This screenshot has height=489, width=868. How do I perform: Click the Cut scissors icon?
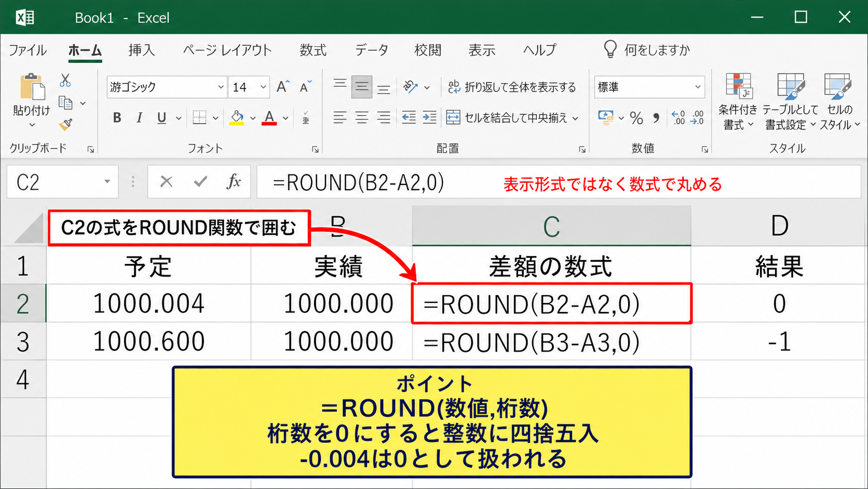tap(65, 81)
